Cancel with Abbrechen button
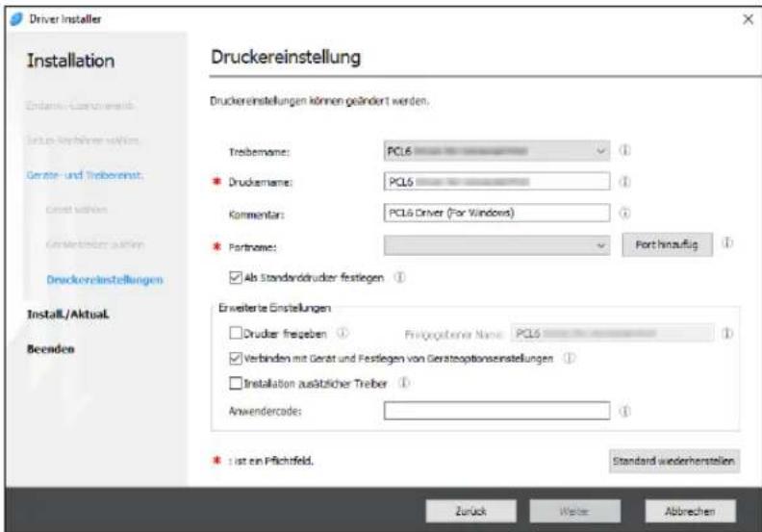 (690, 511)
